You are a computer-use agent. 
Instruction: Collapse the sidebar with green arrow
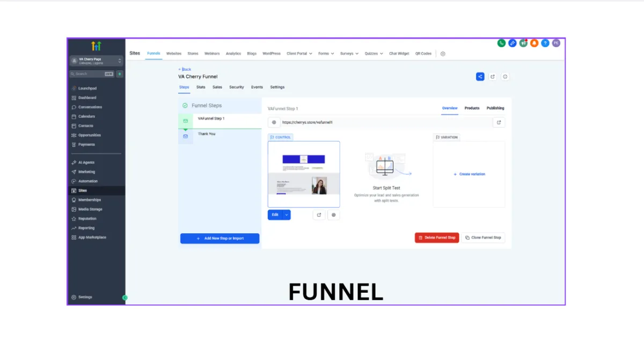[x=125, y=297]
